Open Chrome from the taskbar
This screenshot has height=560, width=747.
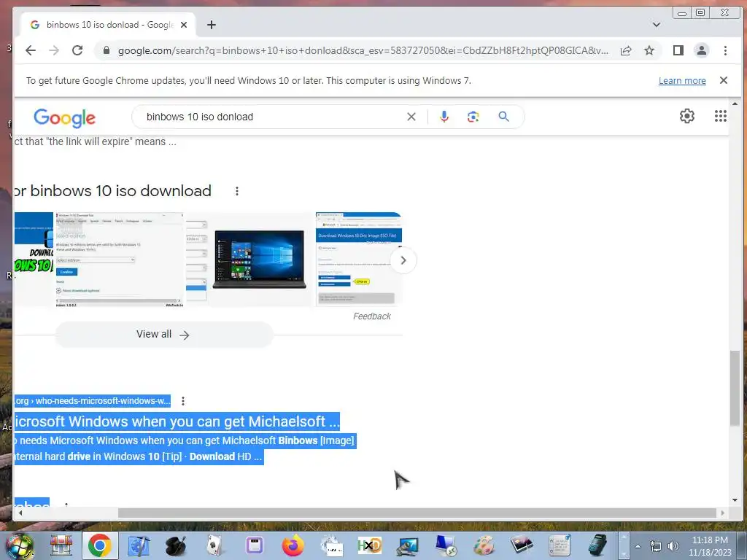99,545
